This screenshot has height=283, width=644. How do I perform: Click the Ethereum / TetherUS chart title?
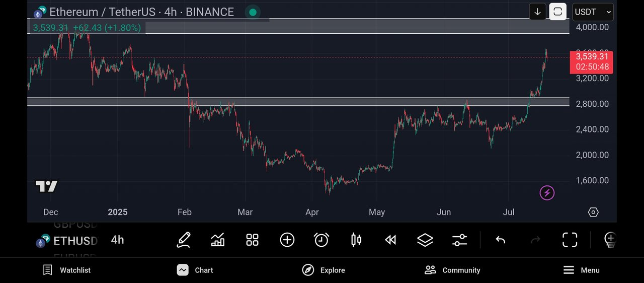click(x=141, y=12)
